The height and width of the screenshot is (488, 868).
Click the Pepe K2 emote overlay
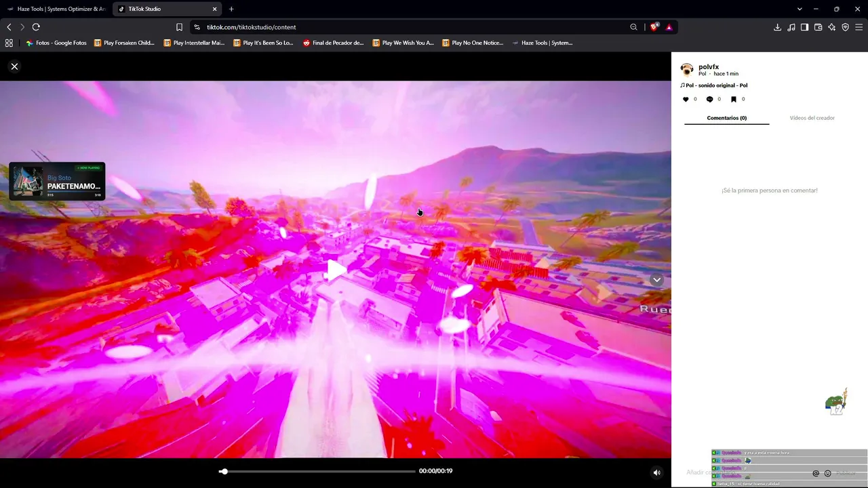coord(836,402)
